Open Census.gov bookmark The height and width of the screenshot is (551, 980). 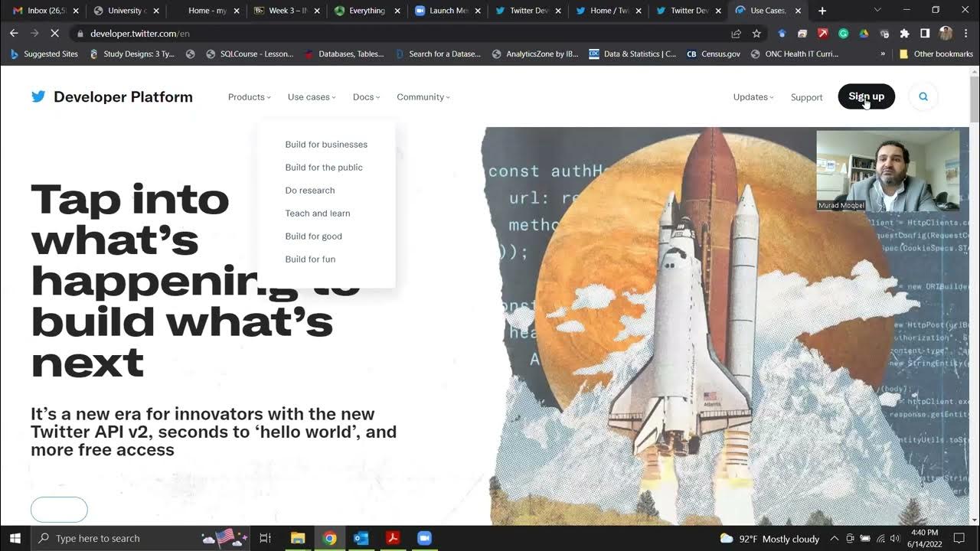tap(714, 54)
